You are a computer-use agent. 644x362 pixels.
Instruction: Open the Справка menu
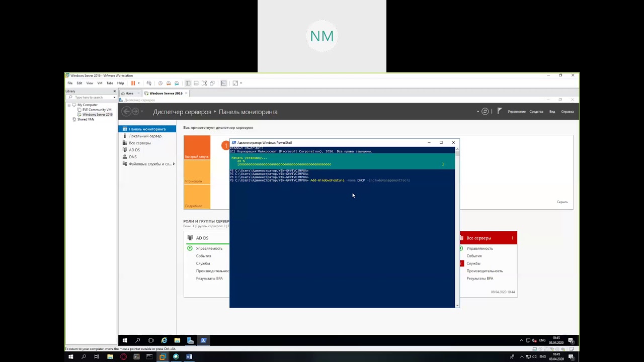pyautogui.click(x=568, y=112)
